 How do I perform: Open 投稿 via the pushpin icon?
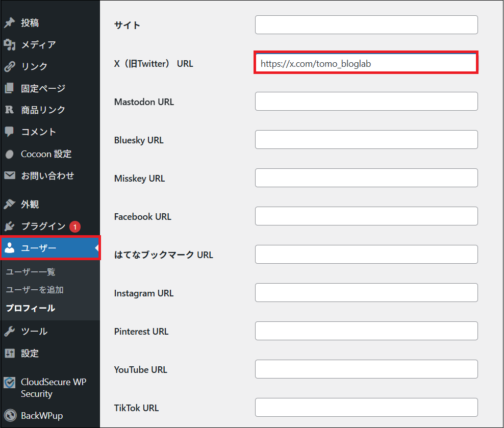tap(9, 22)
